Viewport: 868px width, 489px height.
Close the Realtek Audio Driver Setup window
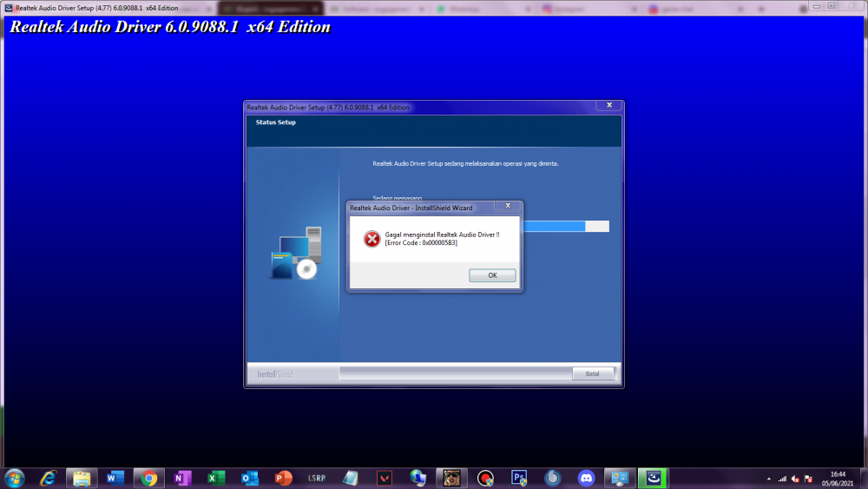(609, 105)
